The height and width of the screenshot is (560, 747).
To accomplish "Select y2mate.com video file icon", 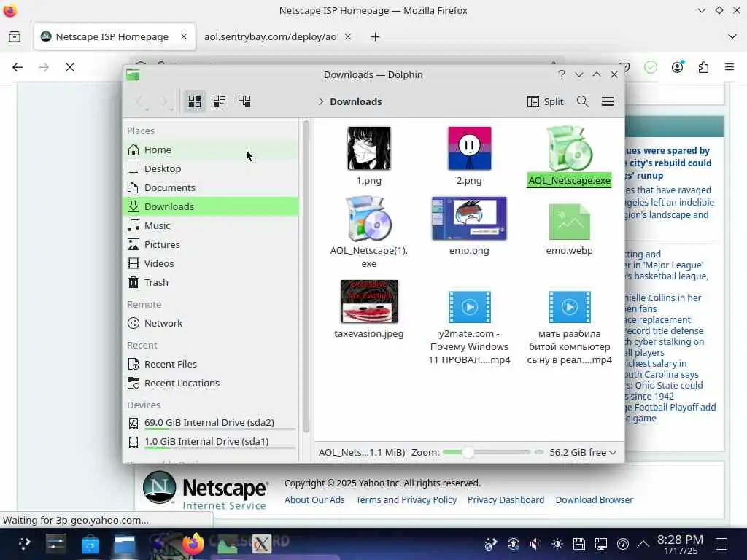I will [x=469, y=307].
